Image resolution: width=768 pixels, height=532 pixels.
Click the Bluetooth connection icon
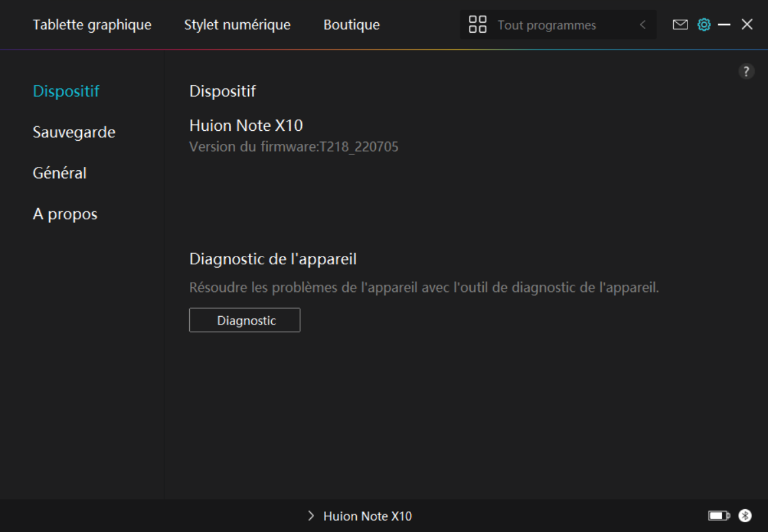[745, 516]
